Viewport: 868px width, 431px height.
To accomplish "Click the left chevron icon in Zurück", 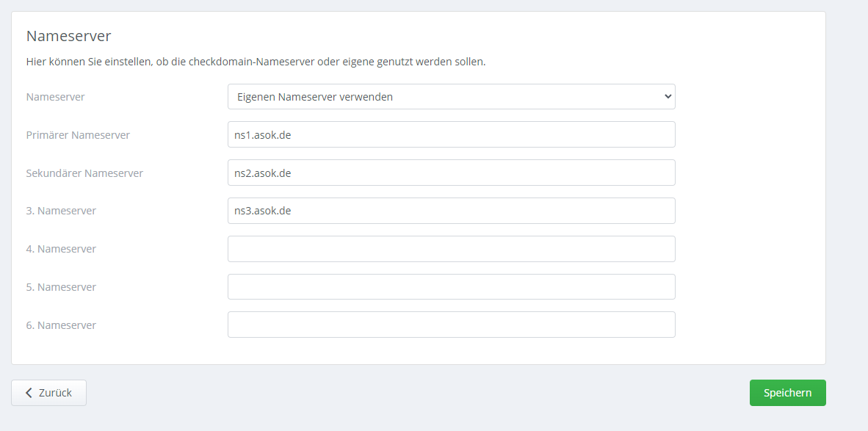I will pos(29,393).
